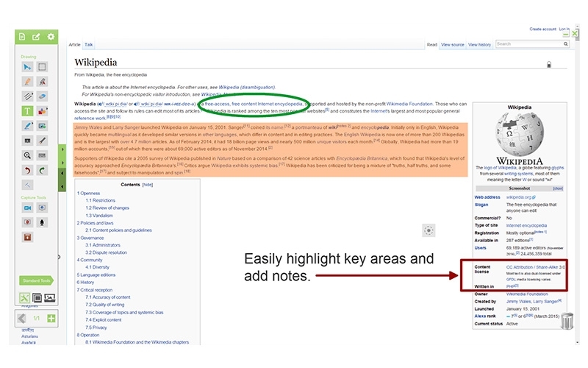The image size is (588, 368).
Task: Click the black screen shade tool
Action: (x=27, y=141)
